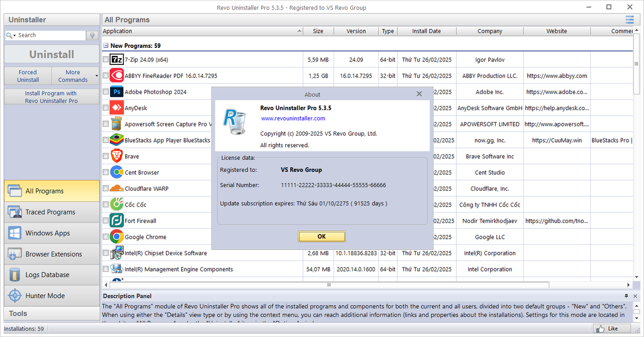Click the https://www.abbyy.com website cell
Screen dimensions: 644x337
point(557,76)
